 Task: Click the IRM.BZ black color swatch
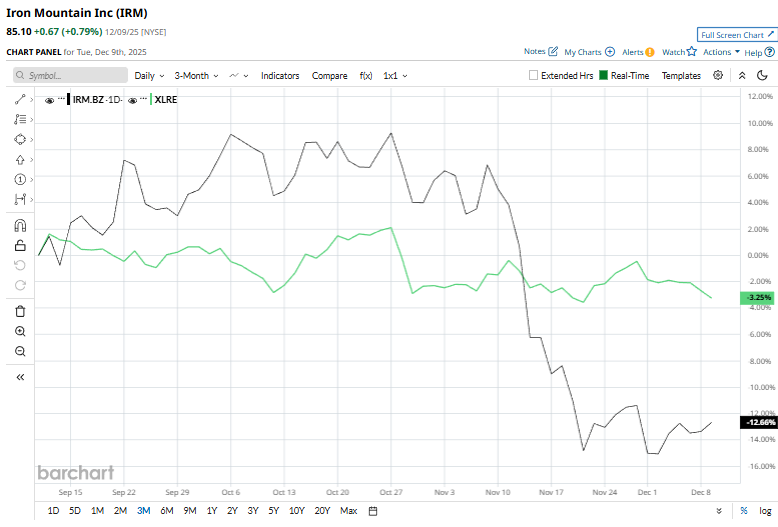[68, 100]
